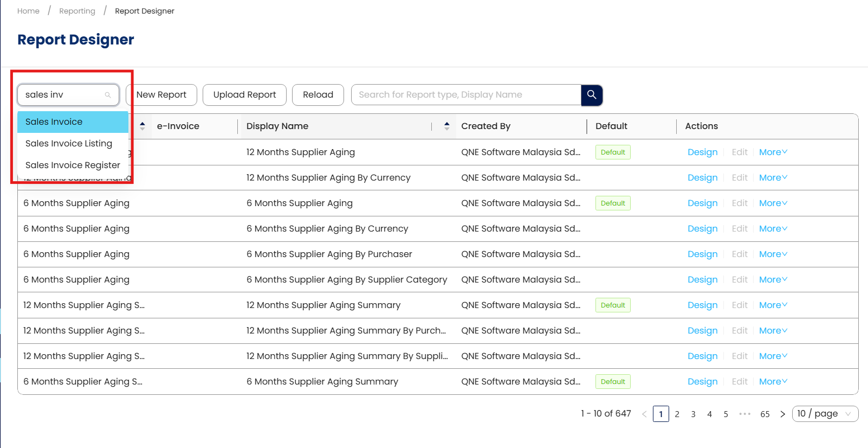Click the sort arrows left of e-Invoice
The width and height of the screenshot is (868, 448).
pos(142,126)
